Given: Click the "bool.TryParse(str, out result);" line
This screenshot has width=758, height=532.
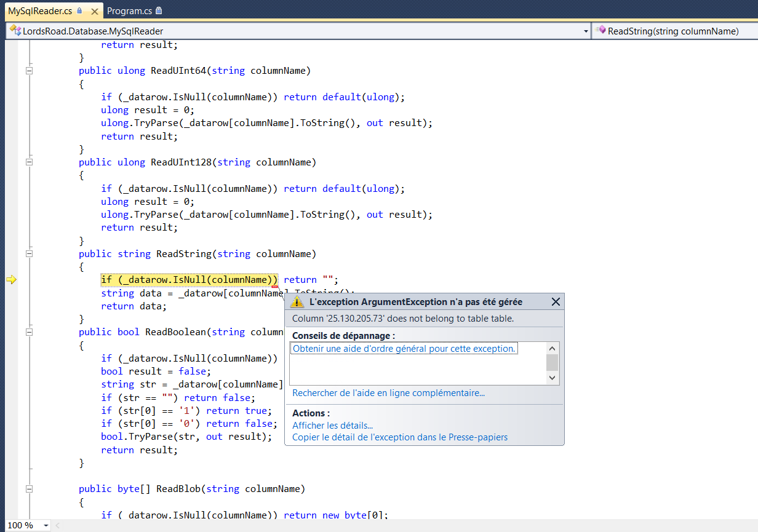Looking at the screenshot, I should tap(186, 437).
